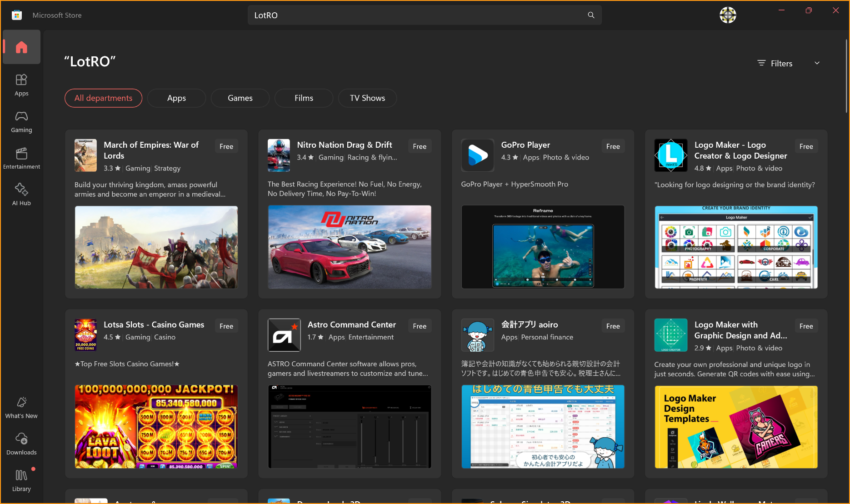This screenshot has width=850, height=504.
Task: Click the search magnifier icon
Action: pyautogui.click(x=591, y=15)
